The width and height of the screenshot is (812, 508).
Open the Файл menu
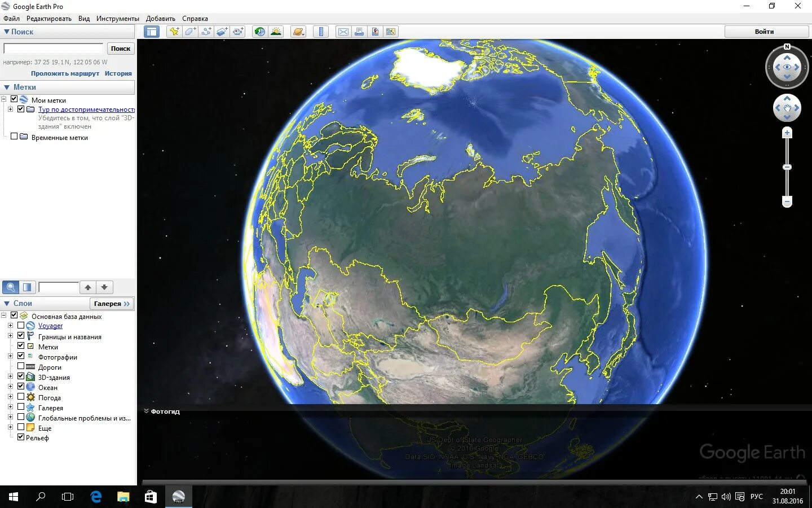(11, 19)
